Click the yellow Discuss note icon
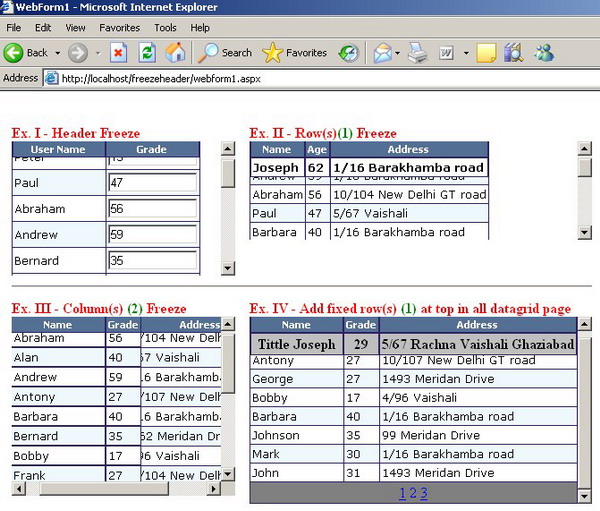 pyautogui.click(x=486, y=53)
